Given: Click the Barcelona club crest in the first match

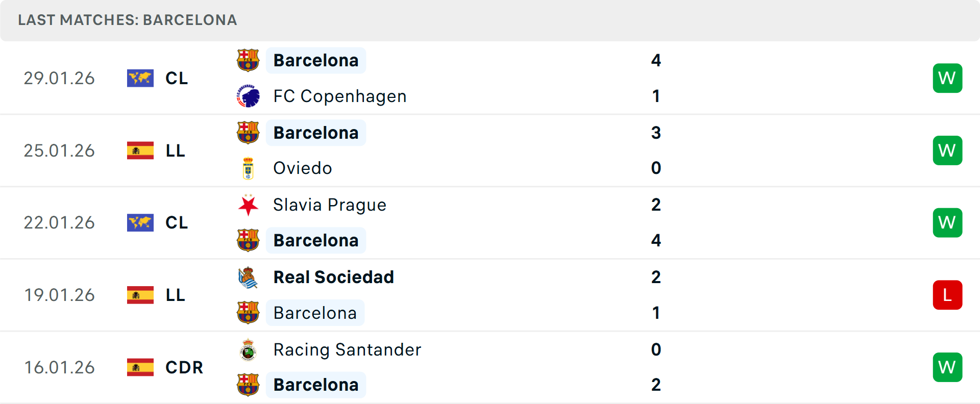Looking at the screenshot, I should 249,60.
